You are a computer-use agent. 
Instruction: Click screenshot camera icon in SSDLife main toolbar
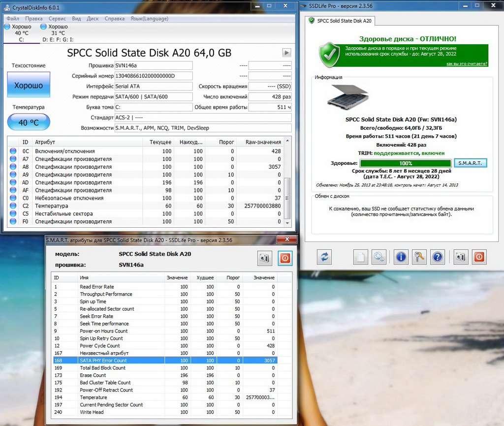[461, 257]
